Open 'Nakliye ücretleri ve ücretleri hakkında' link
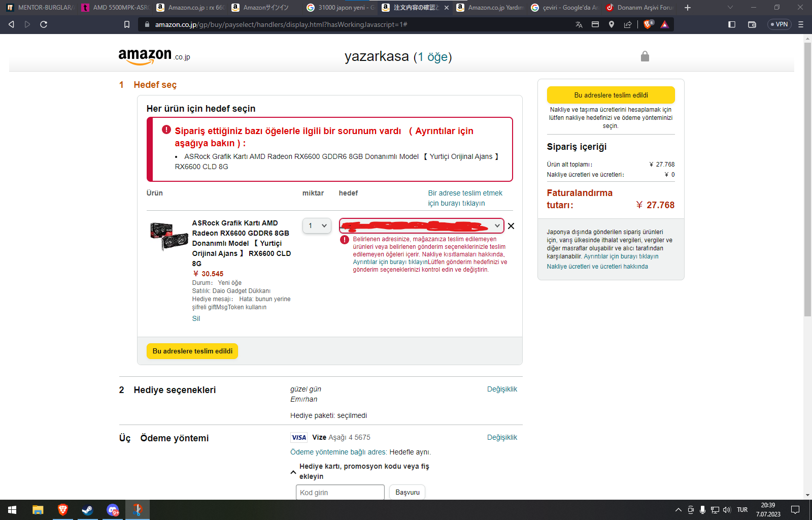The width and height of the screenshot is (812, 520). pos(597,267)
